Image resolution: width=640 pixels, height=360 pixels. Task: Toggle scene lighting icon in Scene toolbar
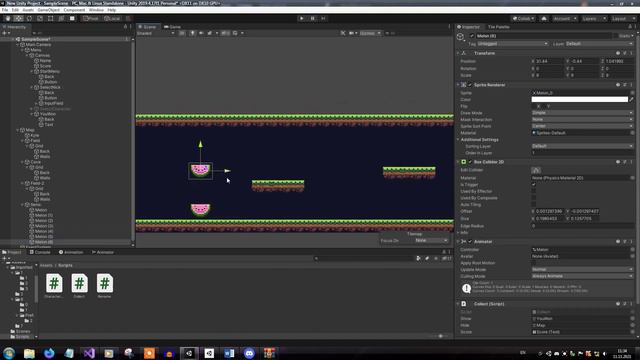pyautogui.click(x=192, y=33)
